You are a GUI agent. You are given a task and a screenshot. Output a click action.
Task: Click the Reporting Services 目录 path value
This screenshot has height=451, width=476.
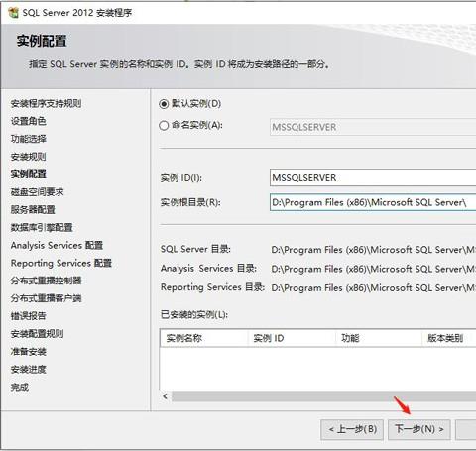click(374, 288)
